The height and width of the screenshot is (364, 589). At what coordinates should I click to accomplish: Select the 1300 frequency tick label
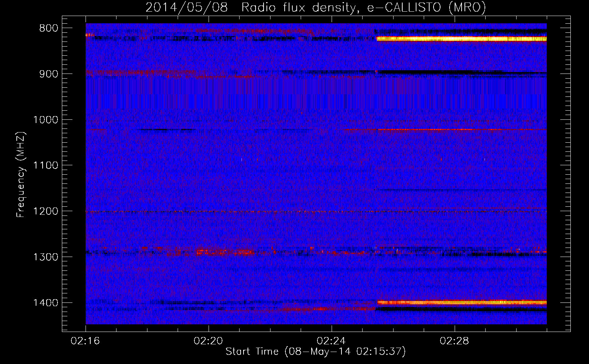tap(46, 257)
